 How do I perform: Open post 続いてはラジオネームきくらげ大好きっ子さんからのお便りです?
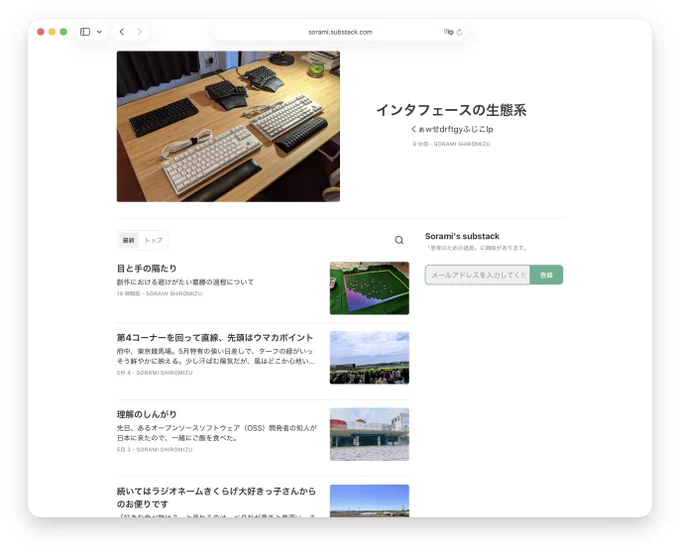point(216,498)
